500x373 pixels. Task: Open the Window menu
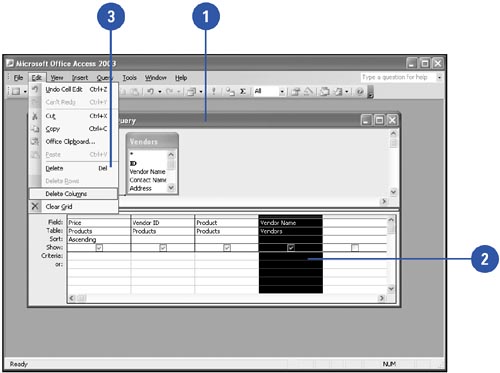pos(155,78)
